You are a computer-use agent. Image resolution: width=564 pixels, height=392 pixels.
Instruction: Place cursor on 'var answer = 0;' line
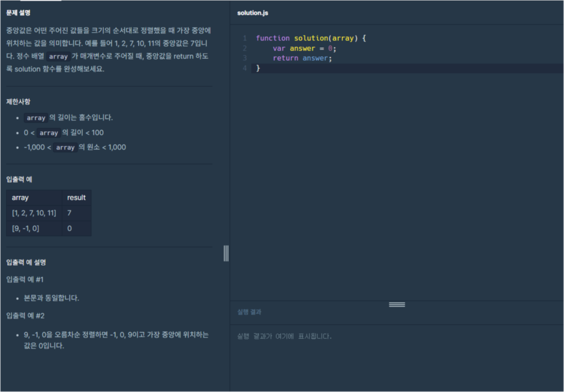point(304,49)
